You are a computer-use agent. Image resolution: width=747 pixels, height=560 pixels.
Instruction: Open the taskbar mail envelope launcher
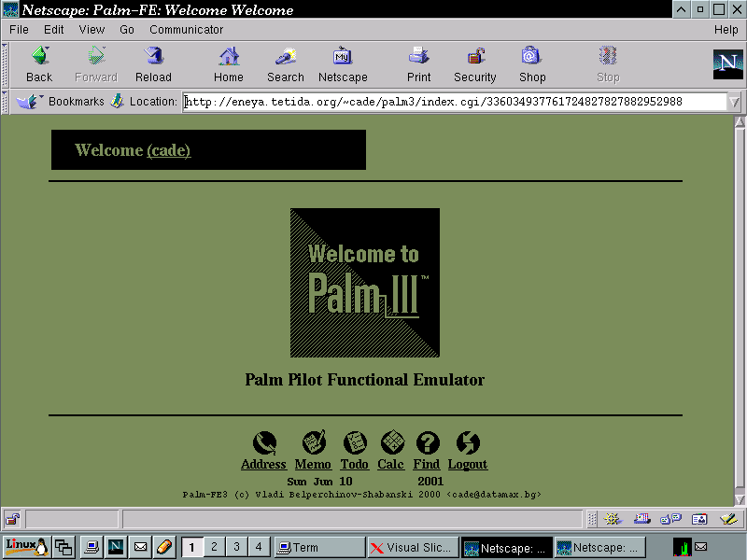140,547
